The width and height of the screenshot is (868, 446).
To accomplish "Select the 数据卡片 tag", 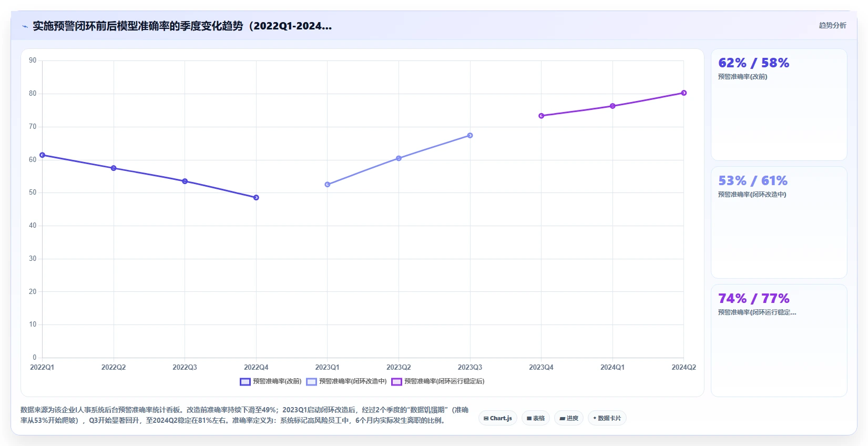I will pyautogui.click(x=607, y=418).
